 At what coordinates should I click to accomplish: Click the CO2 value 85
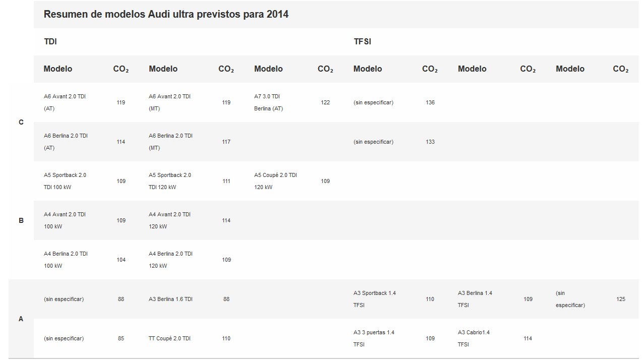(x=121, y=338)
